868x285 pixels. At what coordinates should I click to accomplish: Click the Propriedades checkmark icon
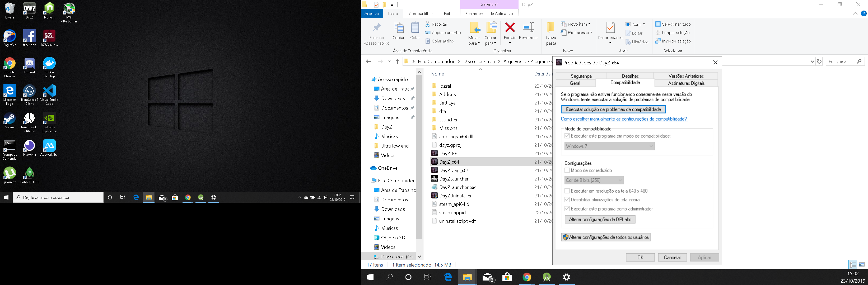coord(610,28)
